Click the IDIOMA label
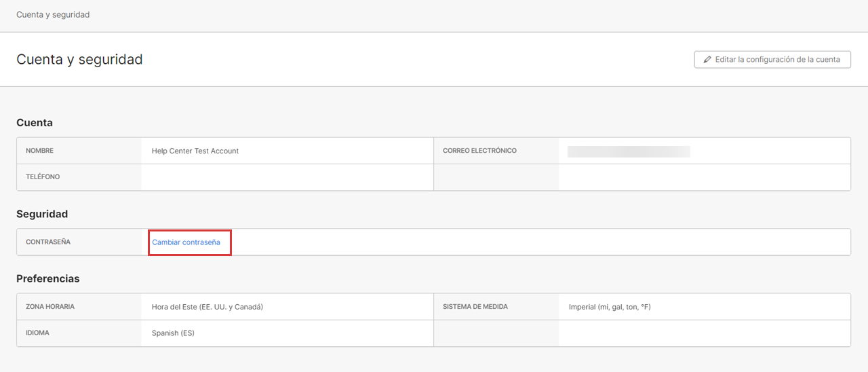This screenshot has height=372, width=868. click(x=37, y=333)
